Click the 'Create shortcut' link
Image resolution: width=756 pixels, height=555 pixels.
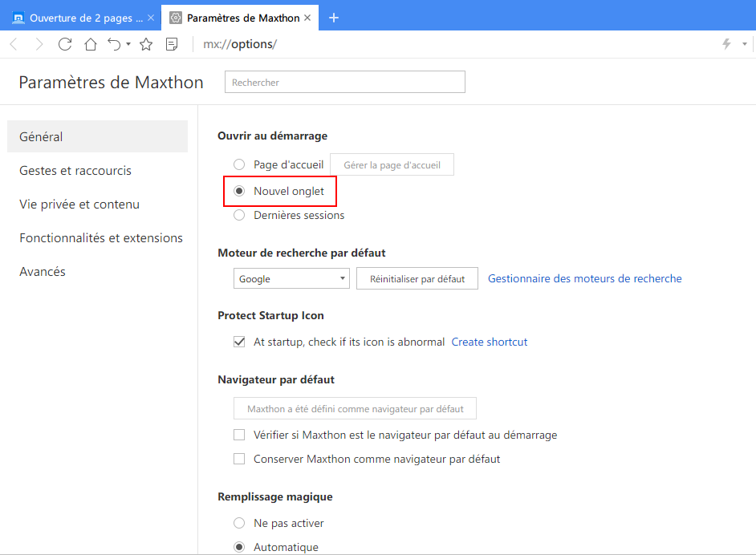(x=490, y=342)
